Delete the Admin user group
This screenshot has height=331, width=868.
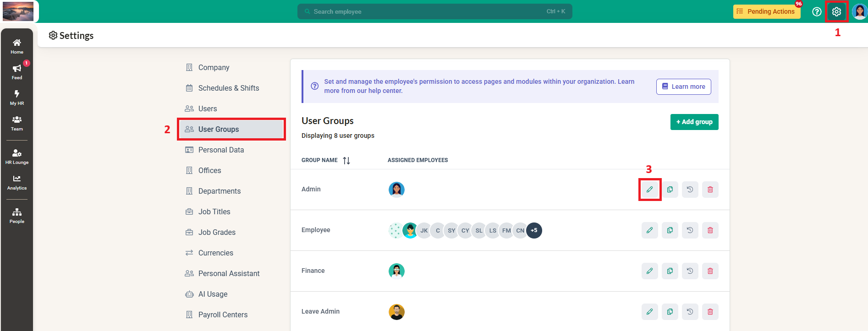pyautogui.click(x=710, y=190)
